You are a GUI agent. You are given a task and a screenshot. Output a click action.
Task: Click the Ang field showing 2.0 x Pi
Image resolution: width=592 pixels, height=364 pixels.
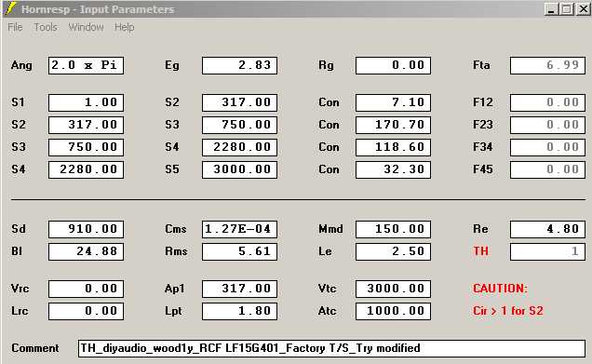[86, 65]
